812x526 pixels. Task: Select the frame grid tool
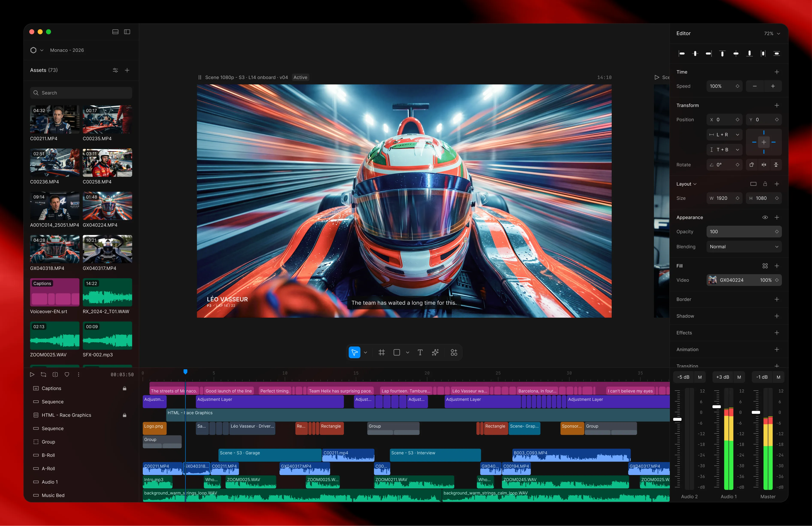(382, 353)
